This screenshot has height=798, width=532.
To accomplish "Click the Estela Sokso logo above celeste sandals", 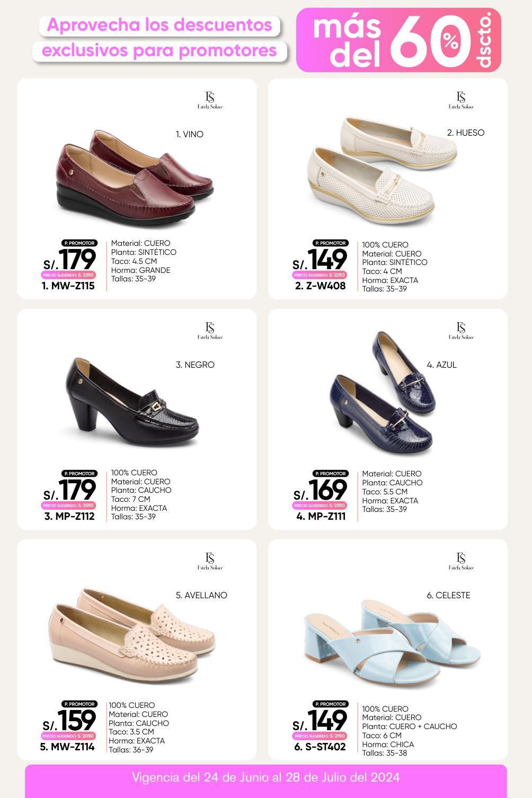I will (461, 561).
